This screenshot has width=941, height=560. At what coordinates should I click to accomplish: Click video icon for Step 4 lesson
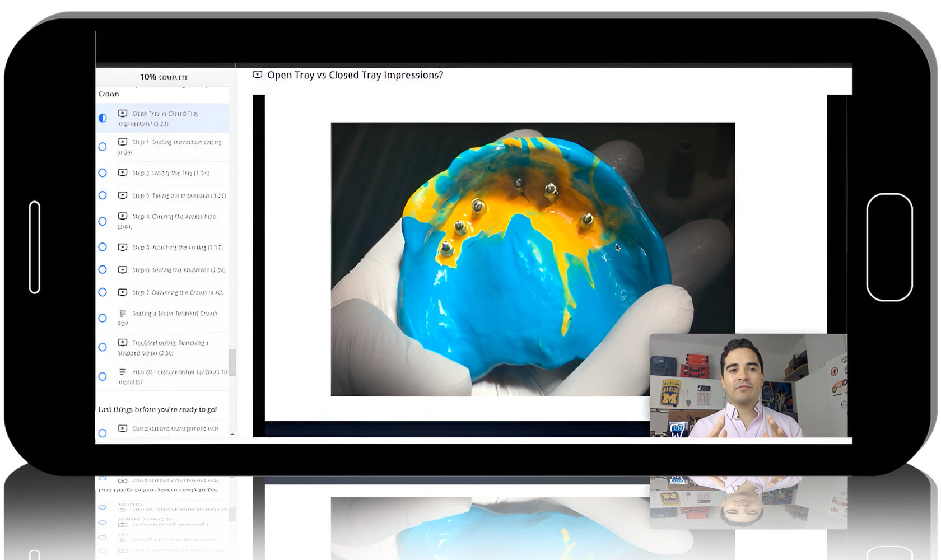pos(123,216)
